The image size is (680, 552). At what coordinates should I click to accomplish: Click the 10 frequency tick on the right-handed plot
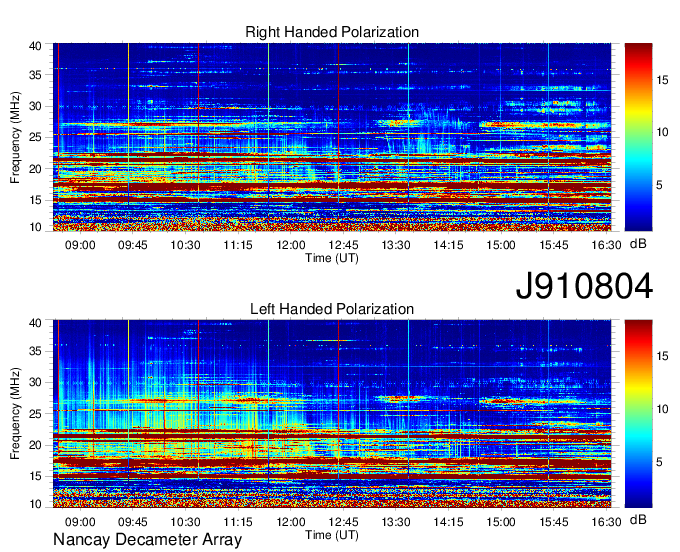(x=35, y=227)
